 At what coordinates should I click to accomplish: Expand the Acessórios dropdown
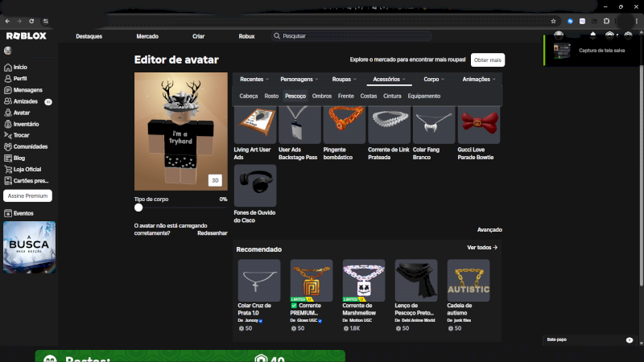tap(389, 79)
